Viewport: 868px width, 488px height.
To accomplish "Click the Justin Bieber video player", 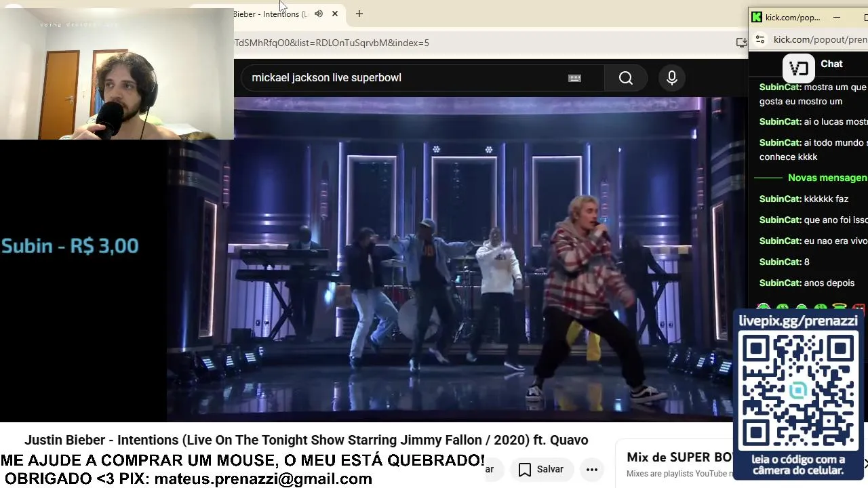I will [x=456, y=259].
